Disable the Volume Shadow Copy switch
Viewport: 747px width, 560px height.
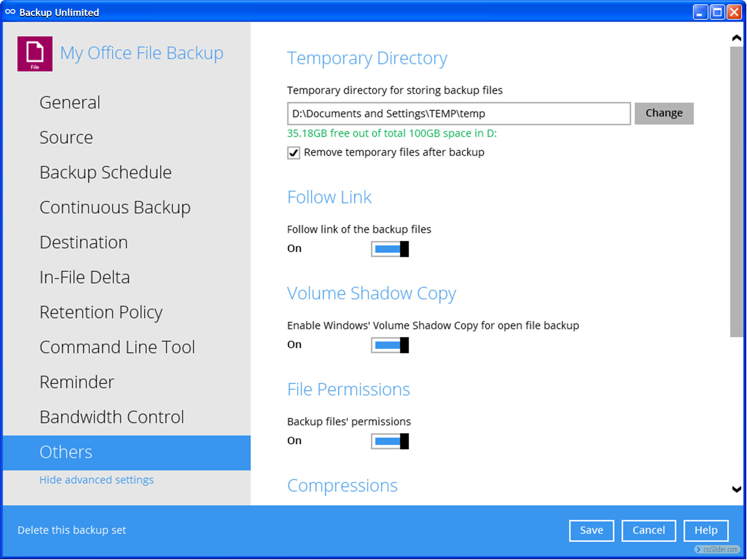tap(390, 345)
